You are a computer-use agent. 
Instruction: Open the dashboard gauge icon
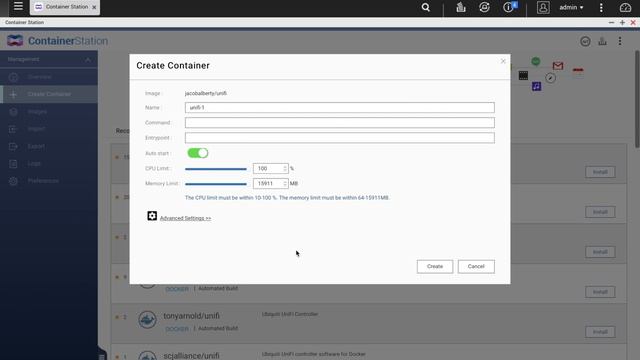coord(625,7)
